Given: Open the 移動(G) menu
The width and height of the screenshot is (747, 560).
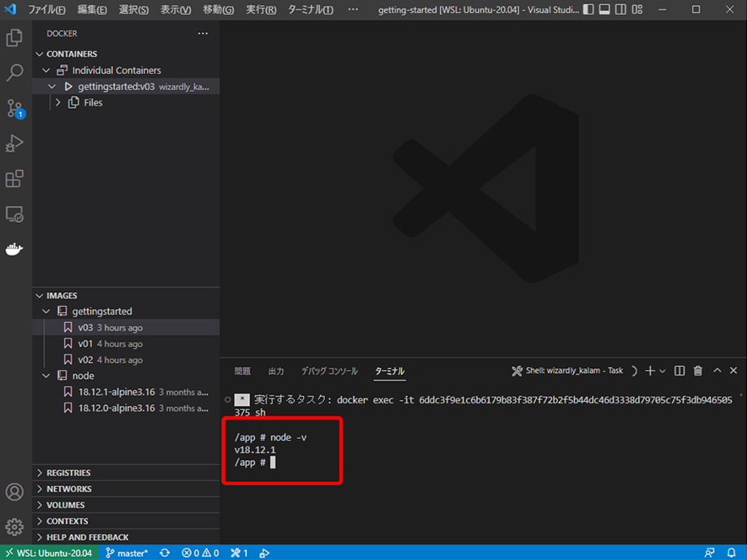Looking at the screenshot, I should [218, 10].
